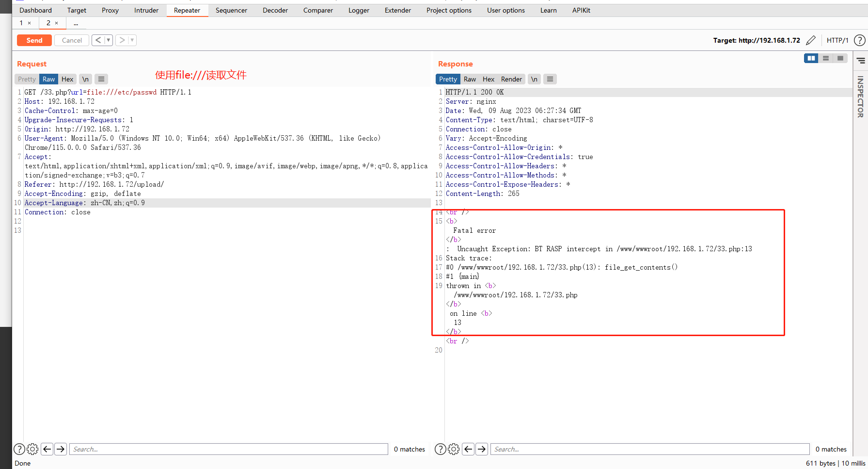Select Raw view in Request panel
This screenshot has width=868, height=469.
[x=48, y=79]
